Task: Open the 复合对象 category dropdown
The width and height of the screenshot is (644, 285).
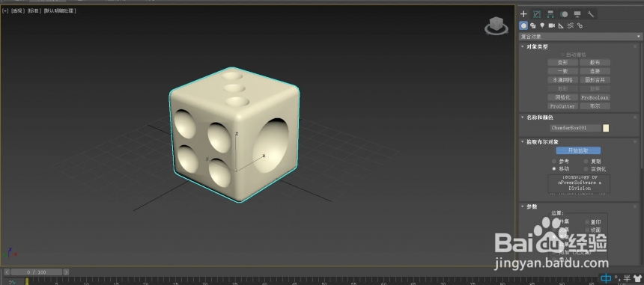Action: (580, 37)
